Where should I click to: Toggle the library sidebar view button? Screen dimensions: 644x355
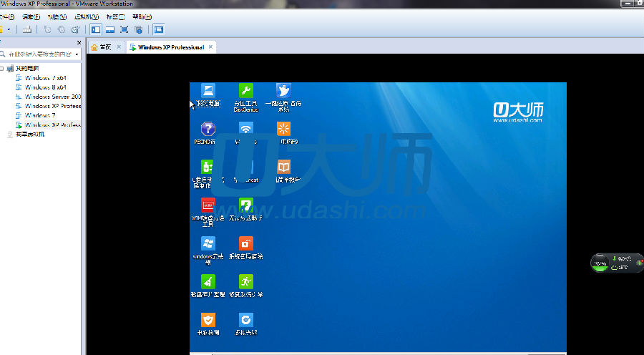click(x=96, y=29)
